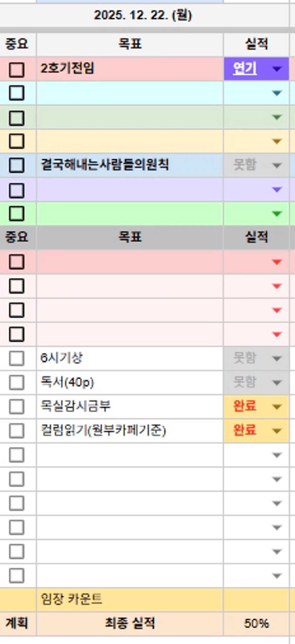Viewport: 295px width, 644px height.
Task: Expand the 못함 dropdown for 결국해내는사람들의원칙
Action: click(x=277, y=165)
